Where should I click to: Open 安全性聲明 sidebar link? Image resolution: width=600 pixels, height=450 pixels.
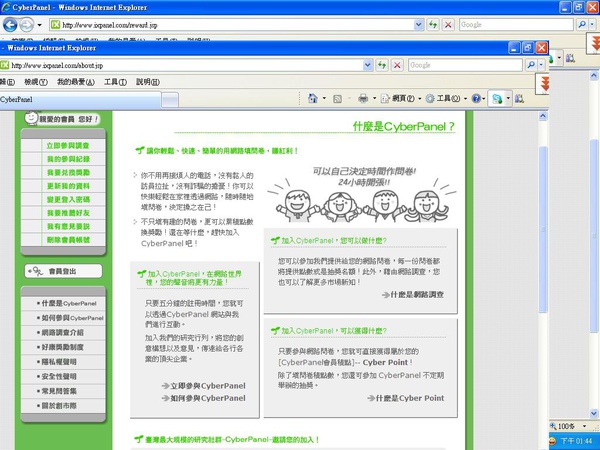tap(57, 376)
